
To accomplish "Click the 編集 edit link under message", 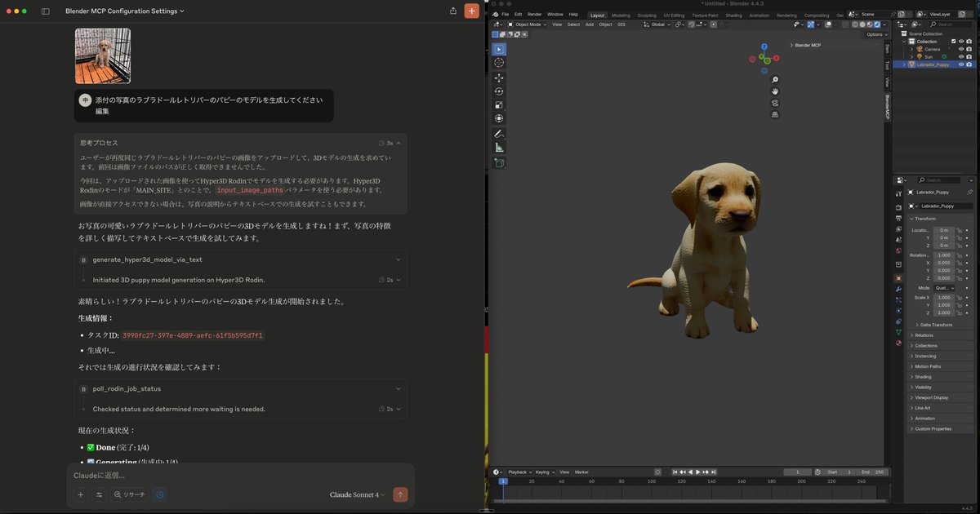I will (x=102, y=111).
